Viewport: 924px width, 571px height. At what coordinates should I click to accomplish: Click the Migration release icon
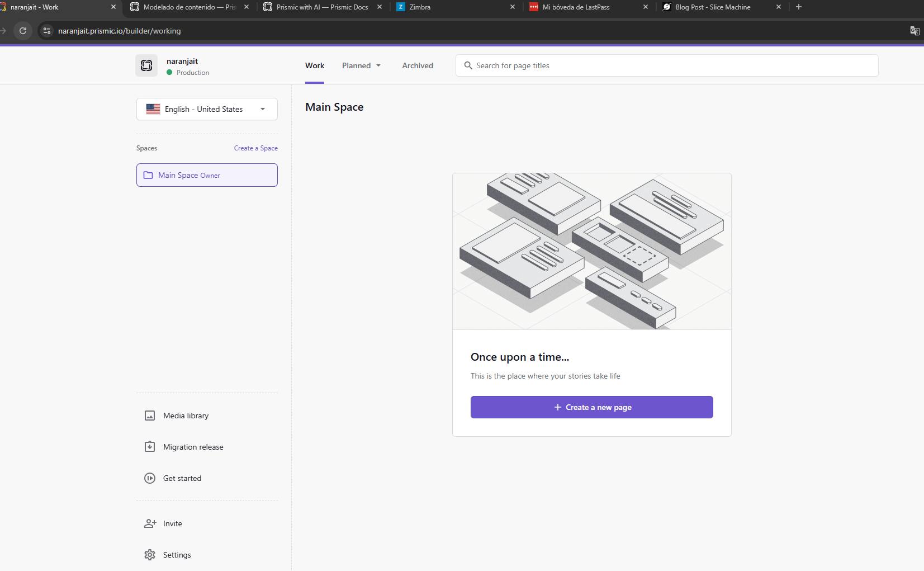click(150, 447)
